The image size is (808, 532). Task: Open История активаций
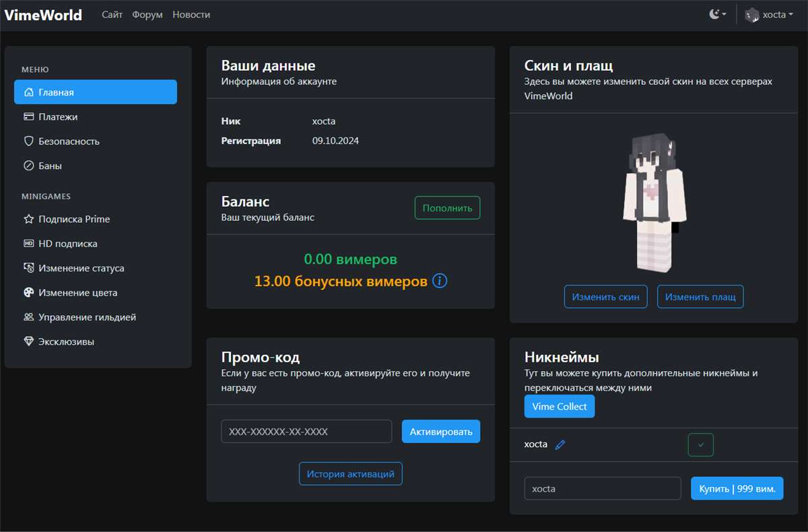tap(351, 473)
